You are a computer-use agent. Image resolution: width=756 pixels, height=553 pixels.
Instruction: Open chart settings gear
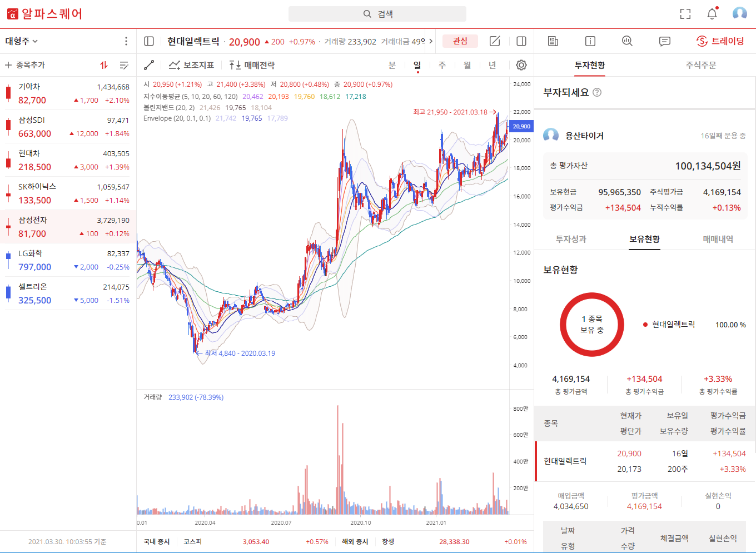coord(521,65)
